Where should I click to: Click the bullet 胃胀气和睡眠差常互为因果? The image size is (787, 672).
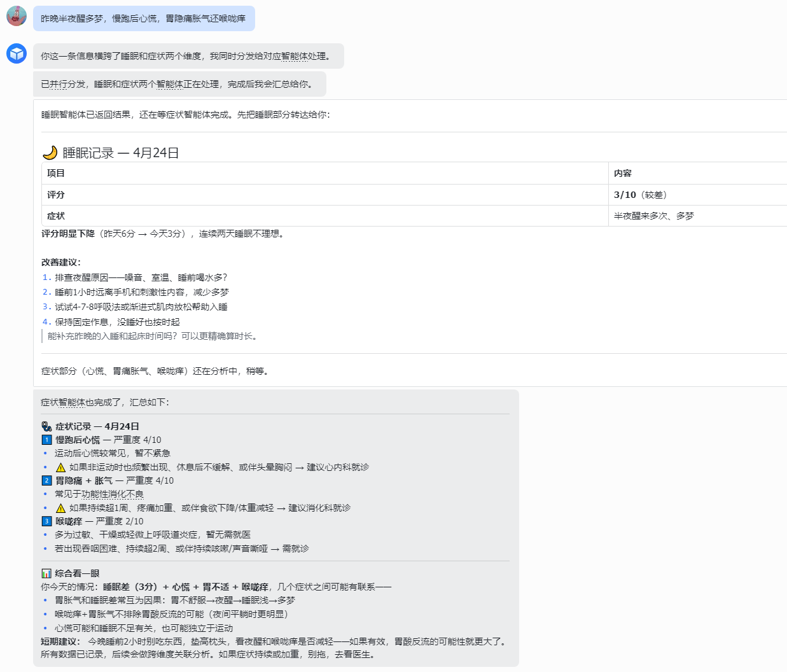click(175, 600)
